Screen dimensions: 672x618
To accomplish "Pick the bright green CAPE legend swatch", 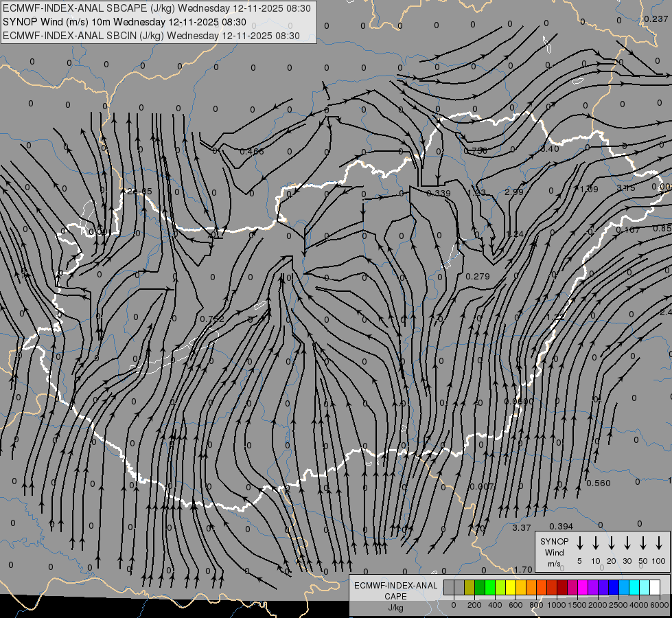I will 490,587.
